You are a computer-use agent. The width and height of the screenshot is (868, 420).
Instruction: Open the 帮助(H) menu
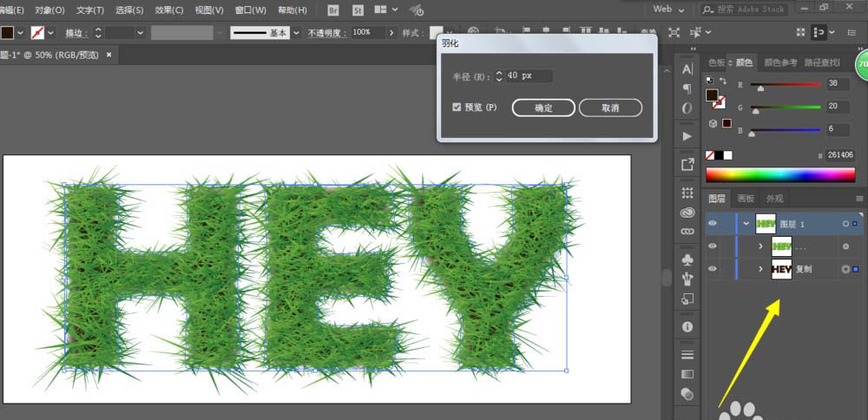293,10
